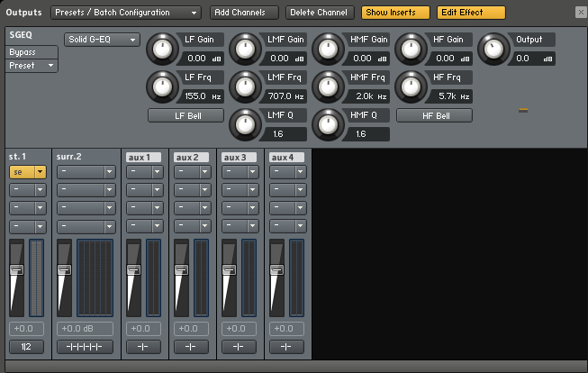
Task: Click the HMF Gain knob
Action: 328,50
